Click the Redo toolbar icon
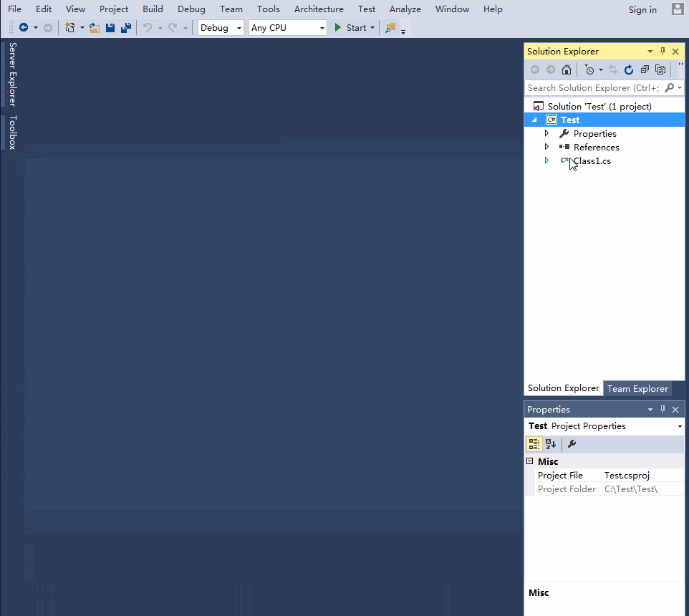Viewport: 689px width, 616px height. (173, 28)
